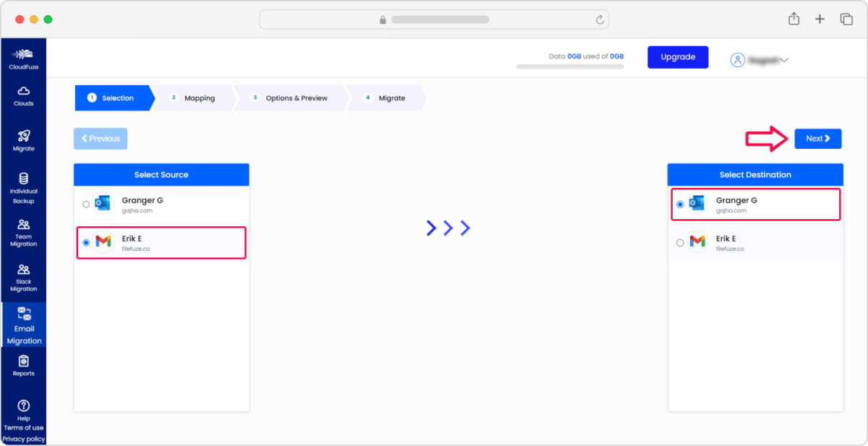Open the Clouds sidebar section
Image resolution: width=868 pixels, height=446 pixels.
23,95
